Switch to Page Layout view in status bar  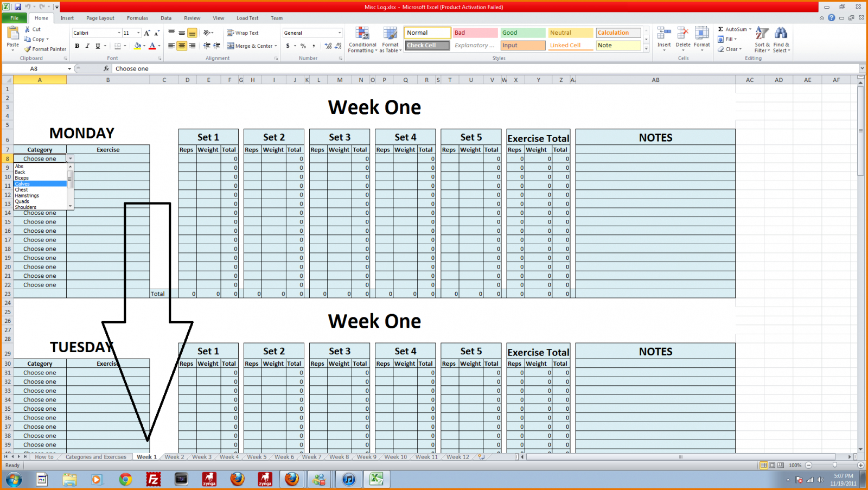click(772, 466)
